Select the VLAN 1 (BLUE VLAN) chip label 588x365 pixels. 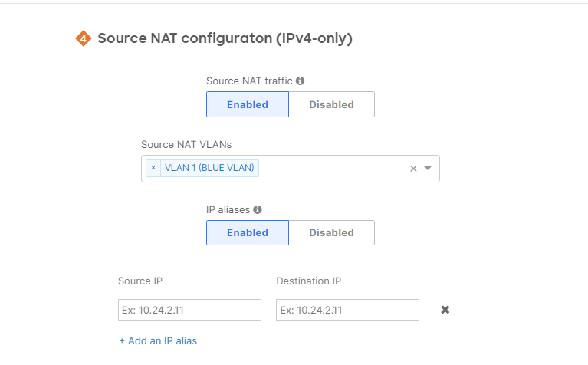tap(210, 168)
